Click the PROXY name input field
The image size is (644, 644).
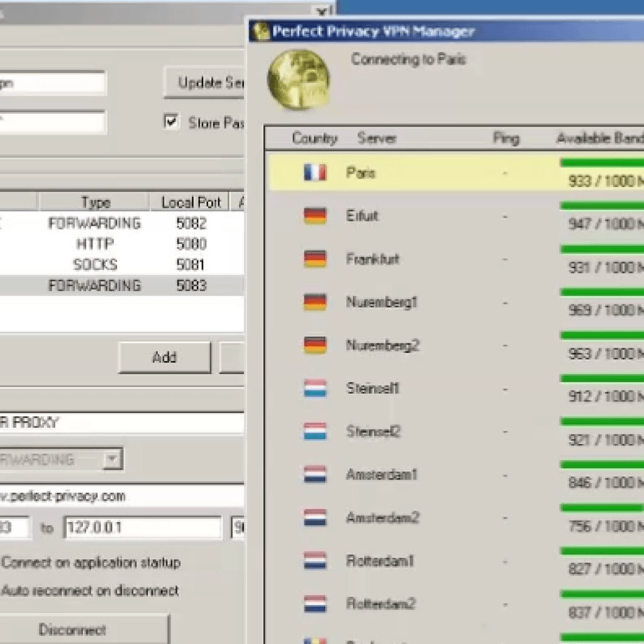tap(121, 423)
